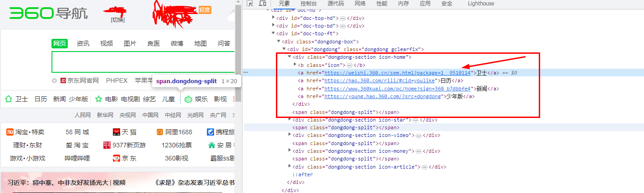Open the Lighthouse tab

click(x=481, y=4)
